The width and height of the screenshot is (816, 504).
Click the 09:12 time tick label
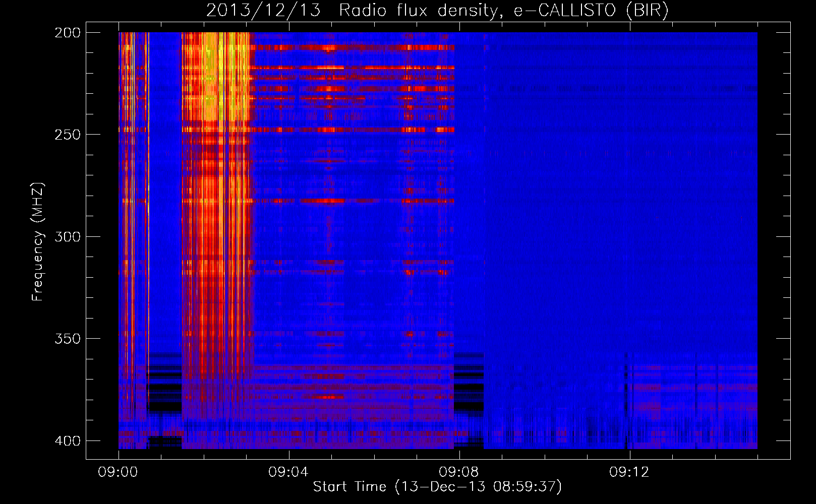pos(629,472)
